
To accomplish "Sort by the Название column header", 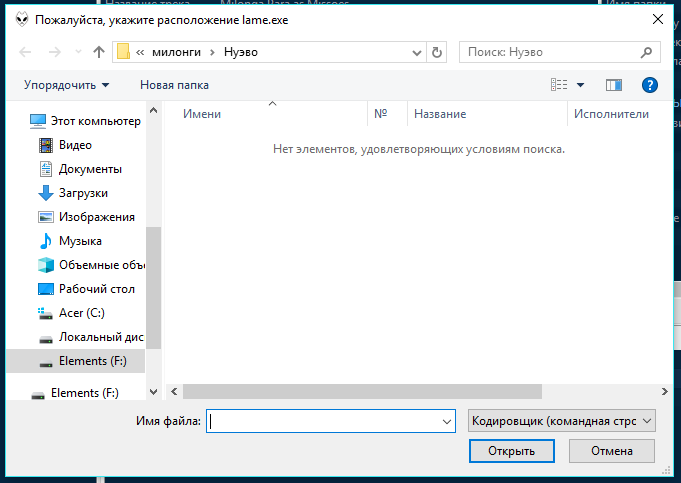I will (x=439, y=114).
